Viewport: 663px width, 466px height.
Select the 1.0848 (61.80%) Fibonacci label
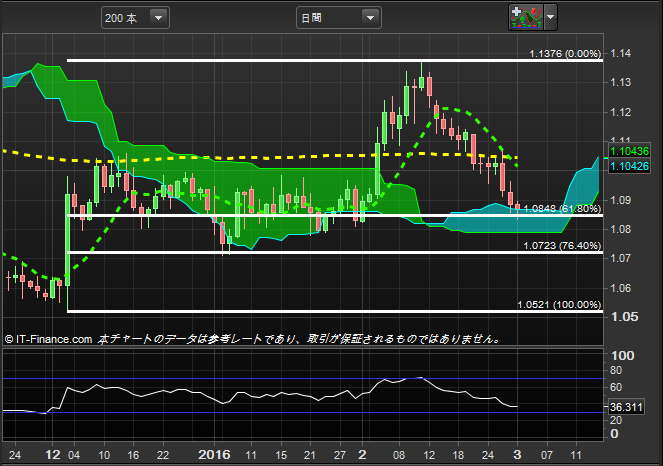click(562, 208)
